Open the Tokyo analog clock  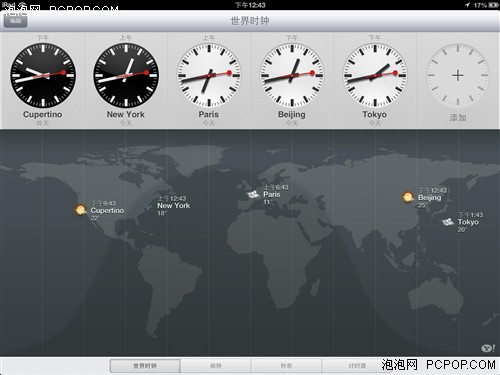(x=375, y=75)
